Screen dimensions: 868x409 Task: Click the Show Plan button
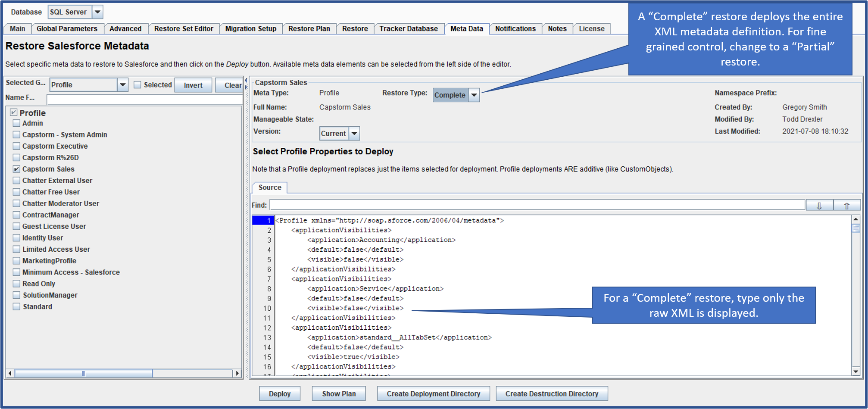(x=339, y=393)
